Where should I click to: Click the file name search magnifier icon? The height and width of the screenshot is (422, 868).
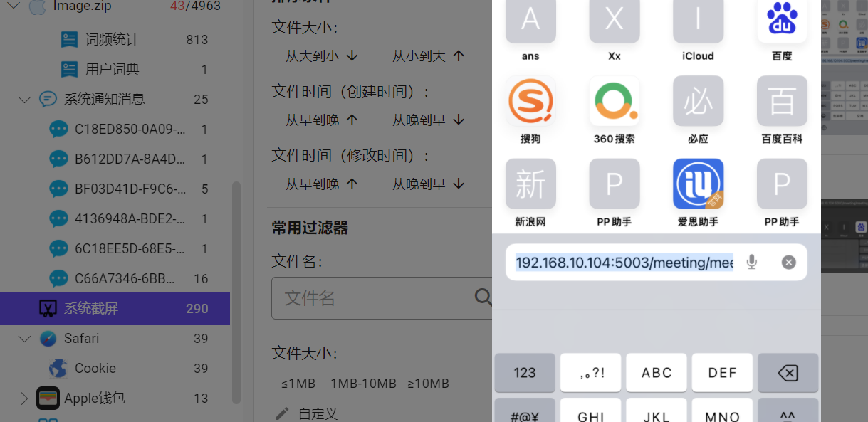pyautogui.click(x=483, y=297)
